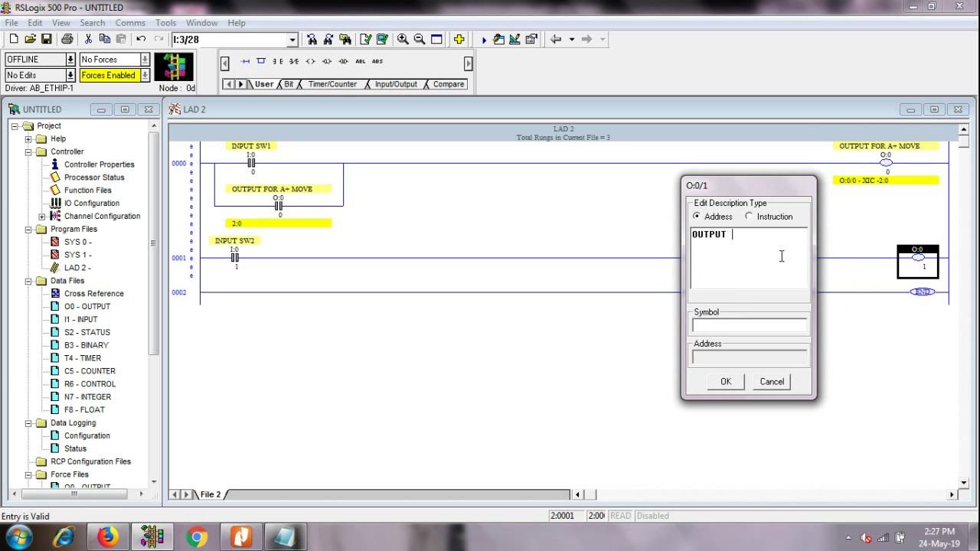Switch to the Bit instruction tab

(289, 84)
